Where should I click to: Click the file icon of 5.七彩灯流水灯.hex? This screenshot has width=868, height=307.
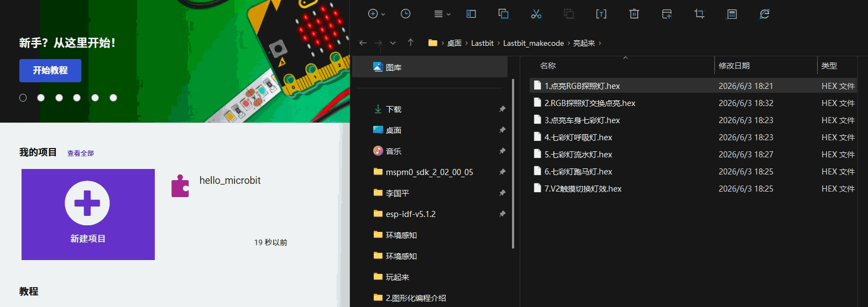[537, 154]
